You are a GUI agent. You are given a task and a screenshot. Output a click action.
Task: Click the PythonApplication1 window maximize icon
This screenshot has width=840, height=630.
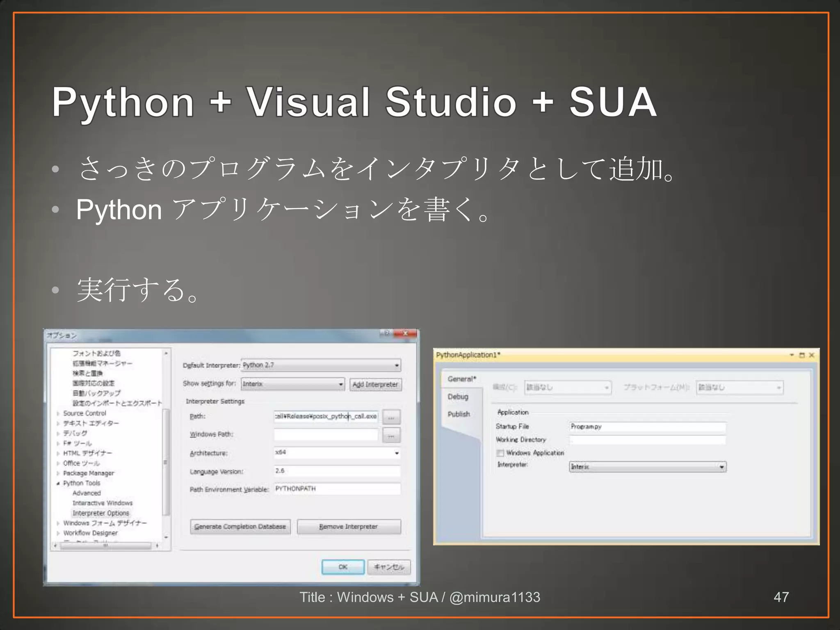(x=802, y=355)
